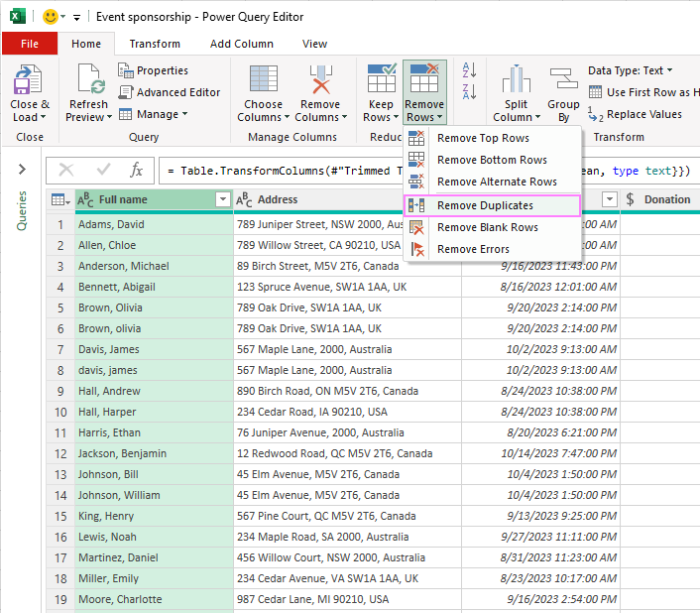
Task: Open the Refresh Preview dropdown arrow
Action: pos(109,117)
